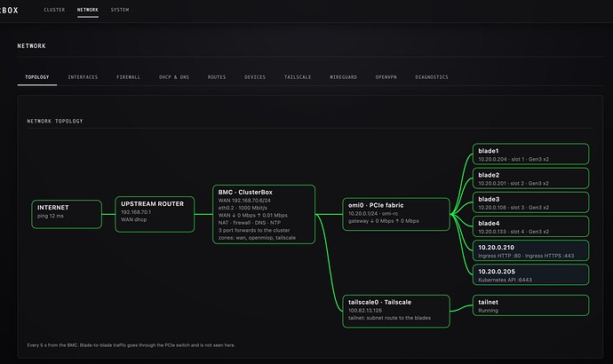Select the BMC ClusterBox node
This screenshot has width=613, height=364.
[x=264, y=214]
